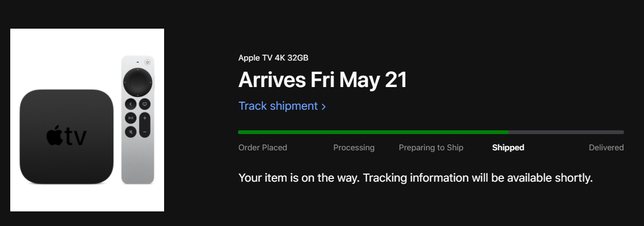Viewport: 644px width, 226px height.
Task: Select the Shipped status label
Action: pyautogui.click(x=508, y=148)
